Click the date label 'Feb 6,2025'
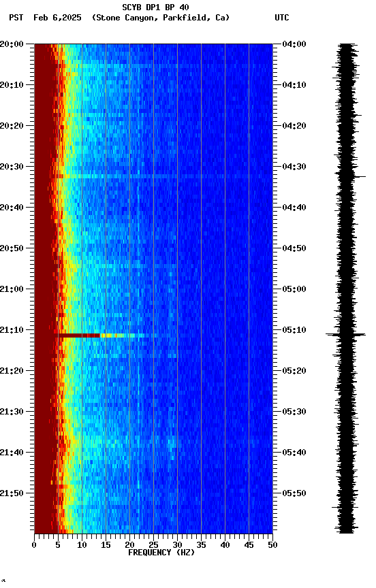 pos(57,18)
